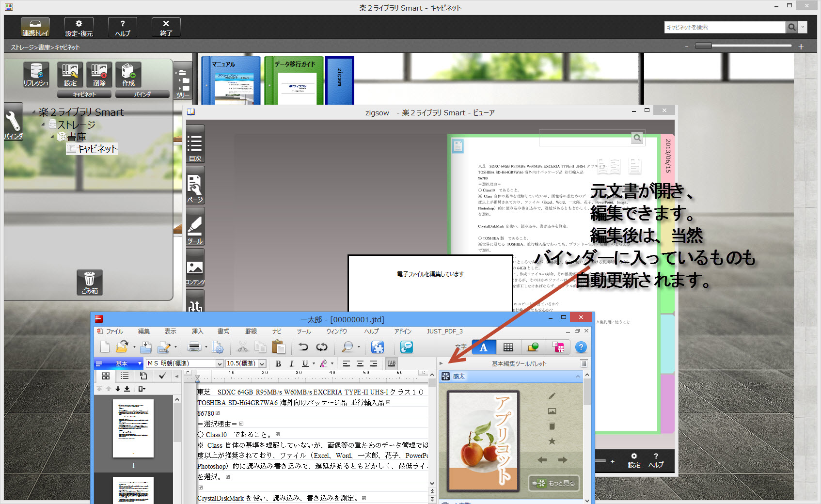This screenshot has height=504, width=821.
Task: Toggle italic formatting in Ichitaro
Action: (291, 363)
